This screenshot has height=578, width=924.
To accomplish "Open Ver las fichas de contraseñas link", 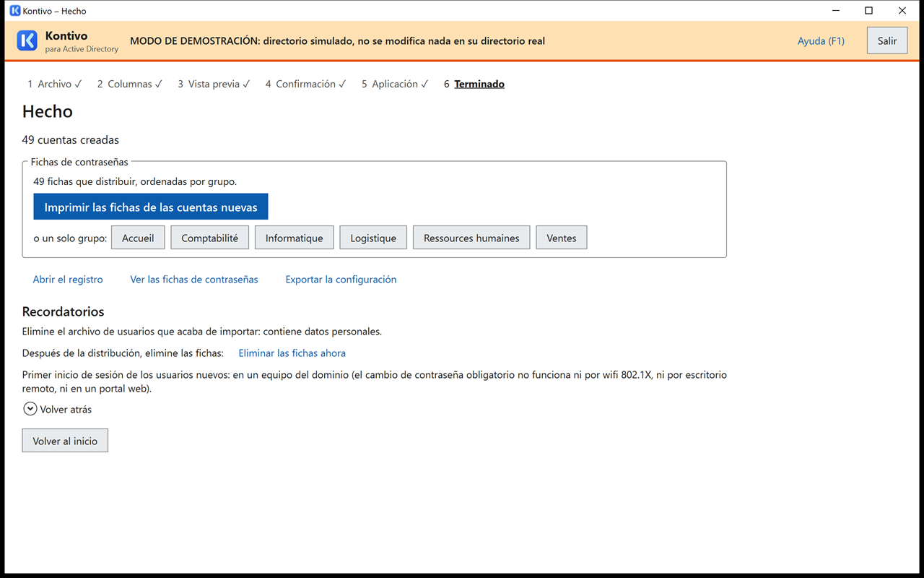I will [x=194, y=280].
